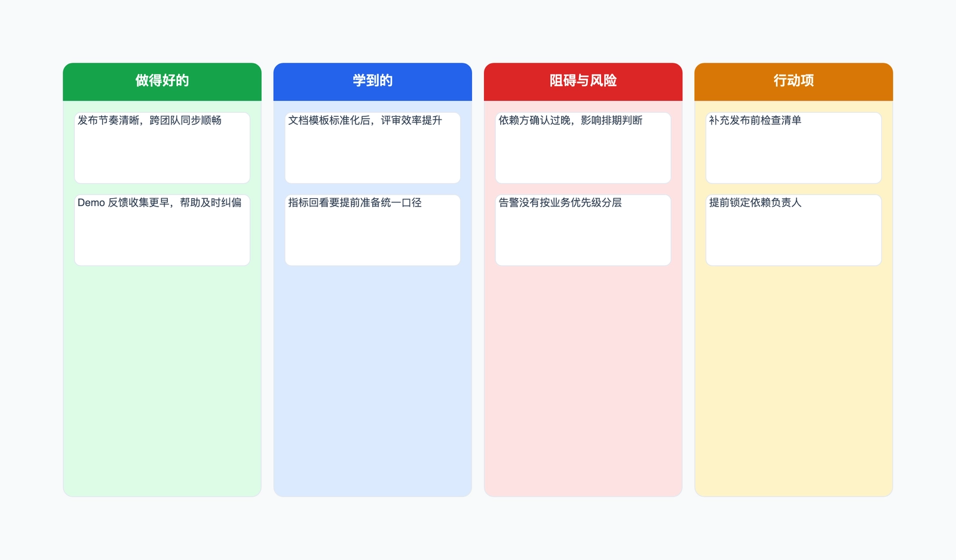Viewport: 956px width, 560px height.
Task: Select the 告警没有按业务优先级分层 card
Action: (x=583, y=230)
